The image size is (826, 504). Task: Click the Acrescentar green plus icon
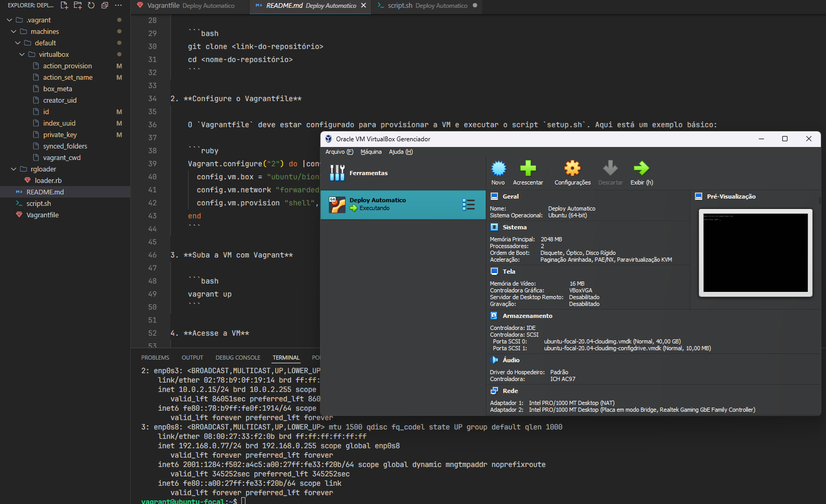tap(528, 168)
